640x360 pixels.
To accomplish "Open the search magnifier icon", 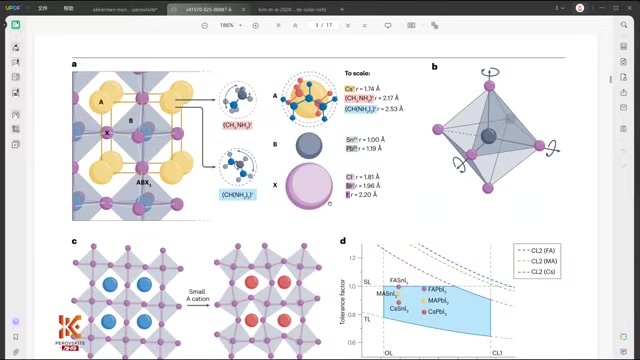I will [624, 25].
